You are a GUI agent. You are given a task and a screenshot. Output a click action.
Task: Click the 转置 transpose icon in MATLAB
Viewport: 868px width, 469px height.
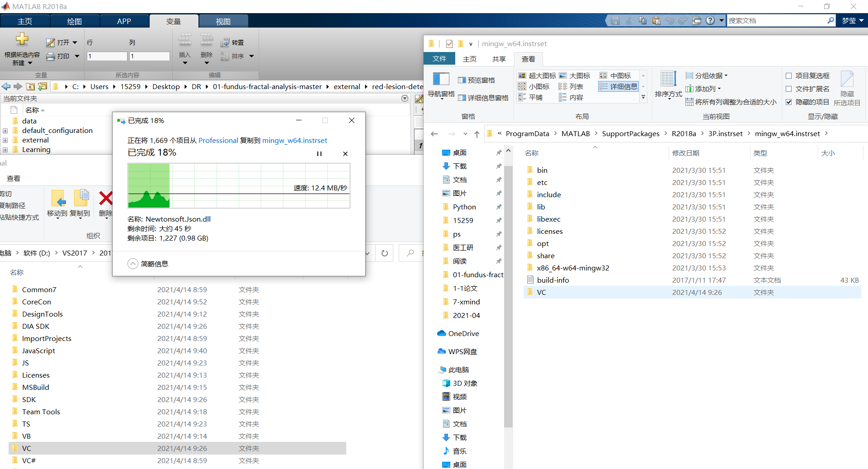(x=225, y=43)
